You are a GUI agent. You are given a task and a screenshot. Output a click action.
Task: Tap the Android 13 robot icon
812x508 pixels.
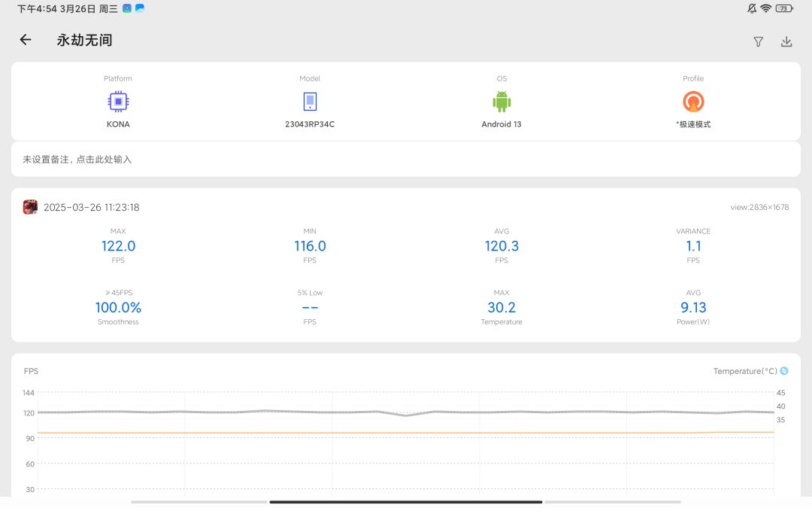click(501, 102)
